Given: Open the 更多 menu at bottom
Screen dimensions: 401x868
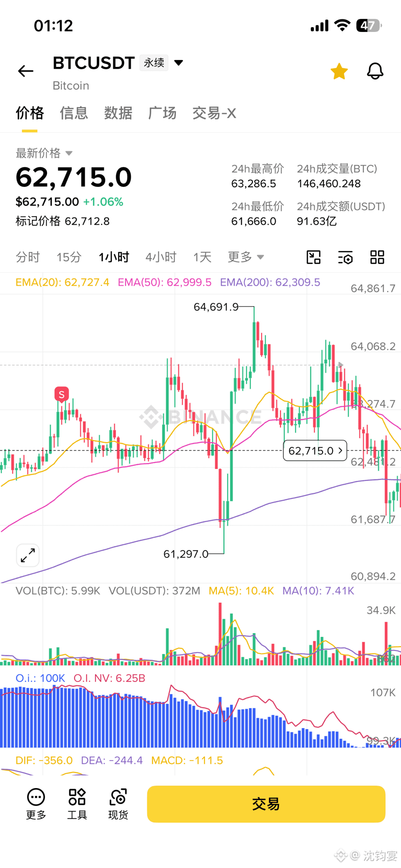Looking at the screenshot, I should [x=36, y=804].
